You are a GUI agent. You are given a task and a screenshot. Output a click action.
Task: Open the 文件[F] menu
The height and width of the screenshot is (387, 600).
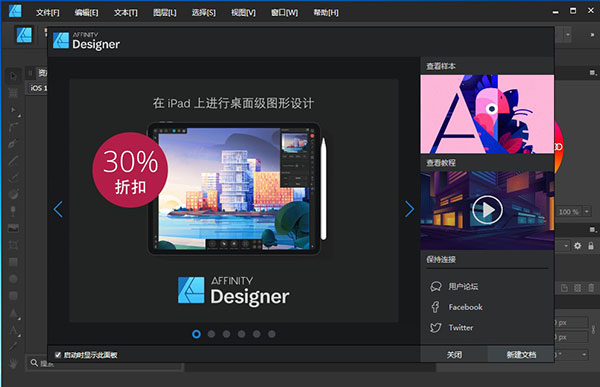(x=48, y=13)
